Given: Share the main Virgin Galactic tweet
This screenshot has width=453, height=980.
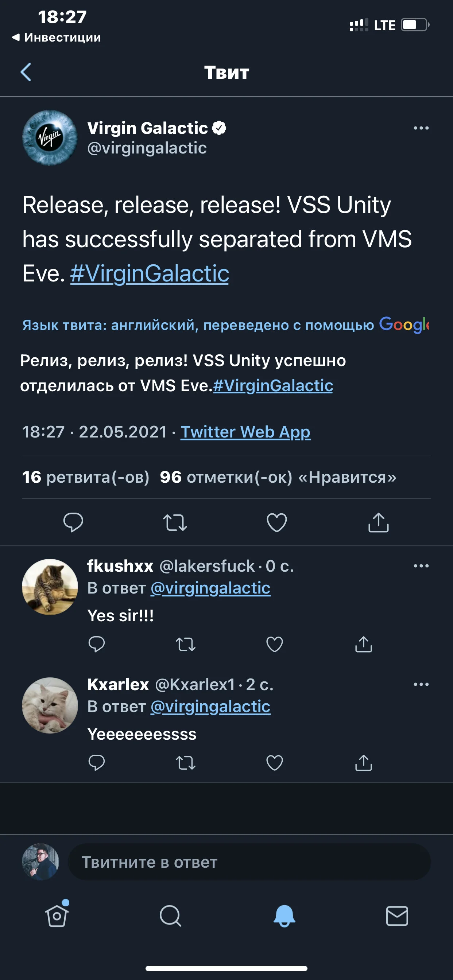Looking at the screenshot, I should pyautogui.click(x=378, y=522).
